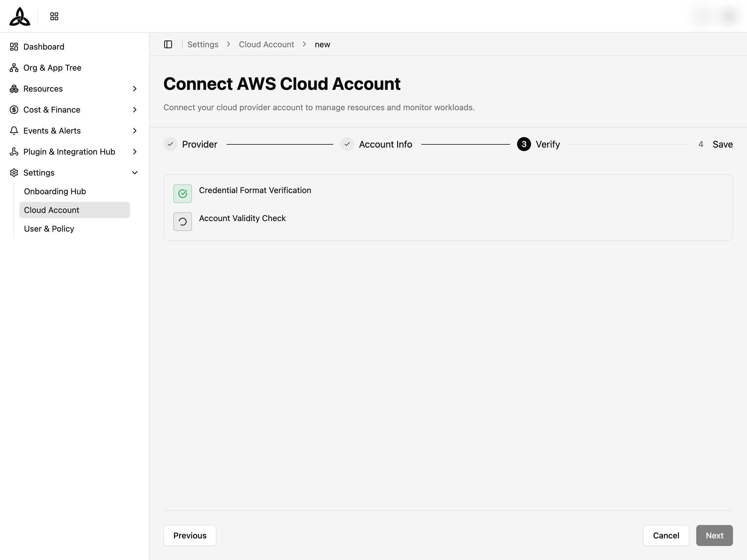Select Cost & Finance in the sidebar
Screen dimensions: 747x560
click(x=74, y=110)
